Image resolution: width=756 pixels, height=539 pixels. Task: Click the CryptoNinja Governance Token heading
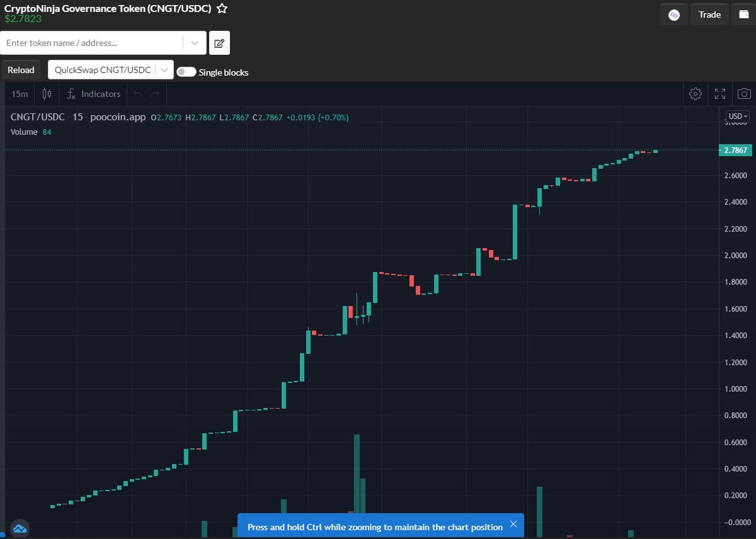click(108, 8)
